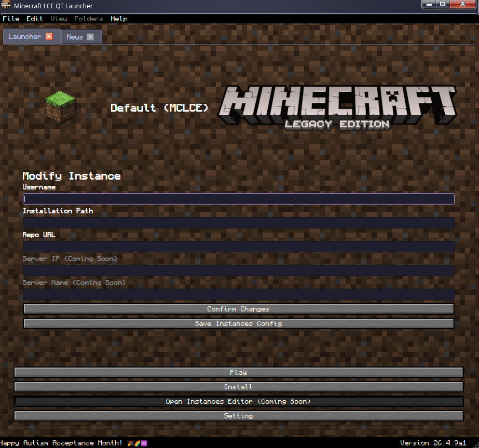The width and height of the screenshot is (479, 448).
Task: Select the Default (MCLCE) instance name
Action: [x=159, y=107]
